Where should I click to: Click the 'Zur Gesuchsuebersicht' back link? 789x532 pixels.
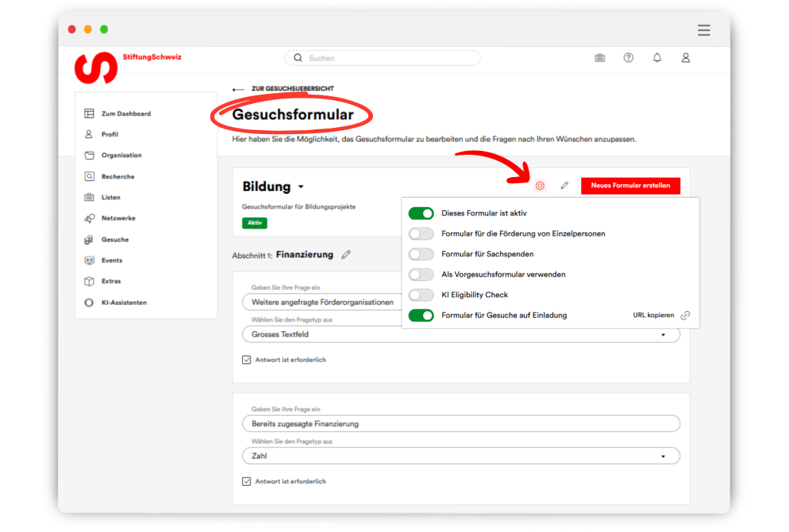(x=291, y=89)
